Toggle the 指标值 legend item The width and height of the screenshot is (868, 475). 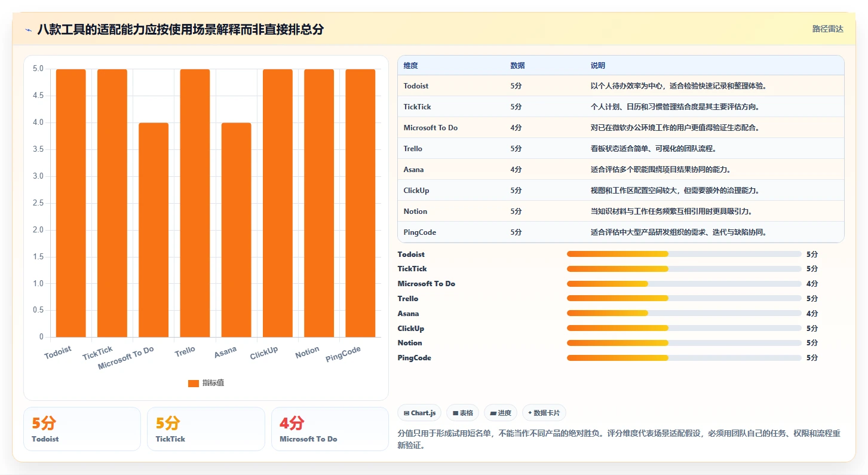coord(206,383)
